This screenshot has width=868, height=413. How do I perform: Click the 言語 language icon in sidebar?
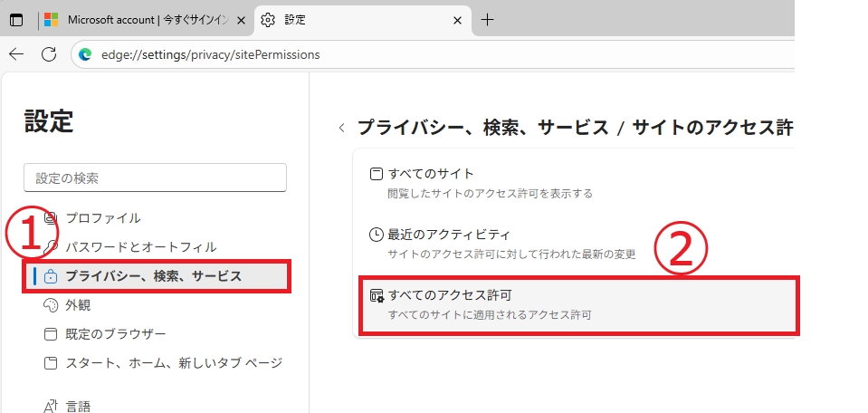coord(51,407)
